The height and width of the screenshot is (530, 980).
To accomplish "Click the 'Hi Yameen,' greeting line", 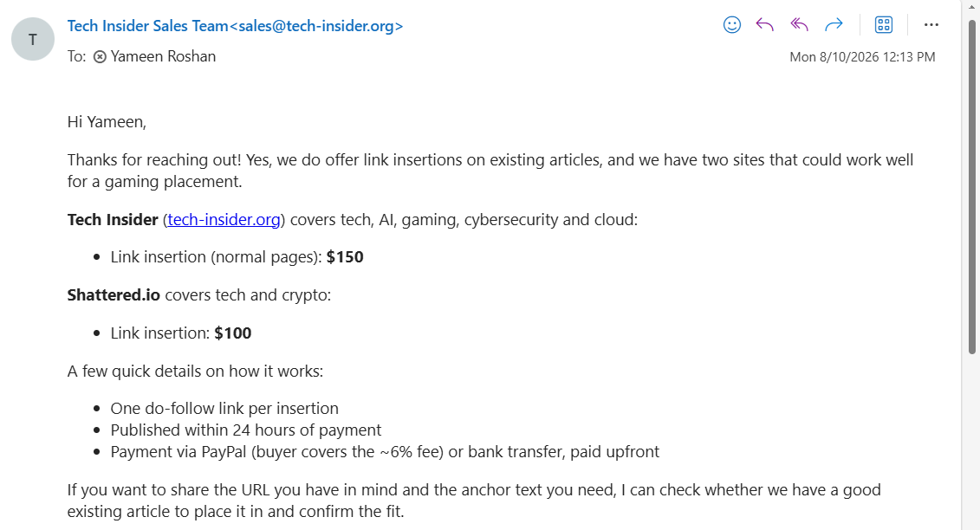I will (x=107, y=122).
